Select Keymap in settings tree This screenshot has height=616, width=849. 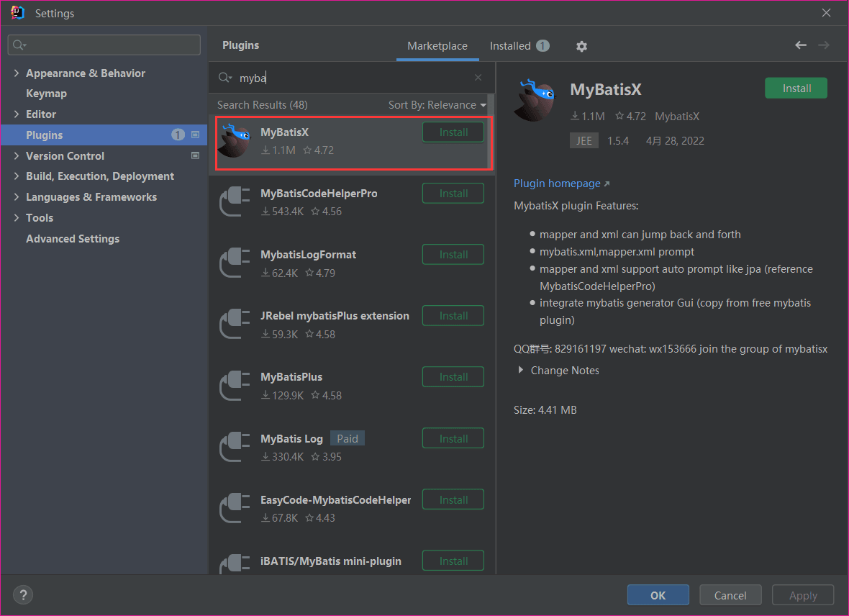click(x=47, y=93)
